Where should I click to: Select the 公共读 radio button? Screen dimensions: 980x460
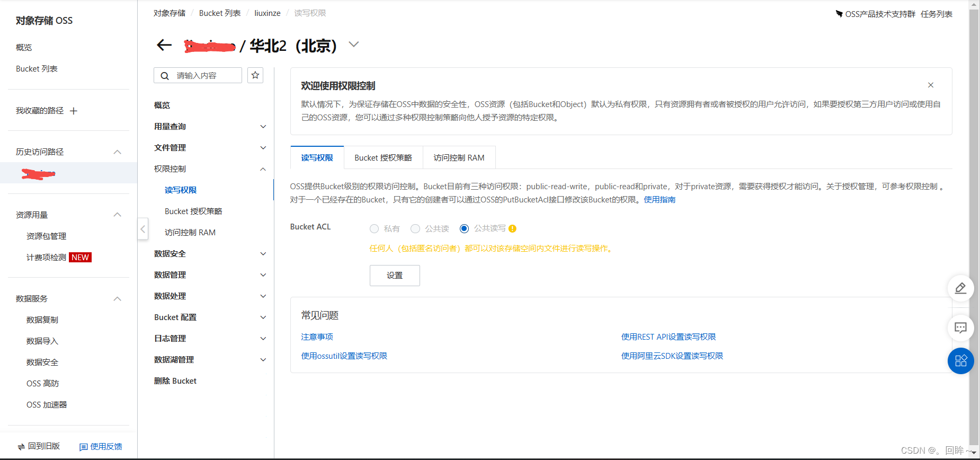pyautogui.click(x=415, y=228)
